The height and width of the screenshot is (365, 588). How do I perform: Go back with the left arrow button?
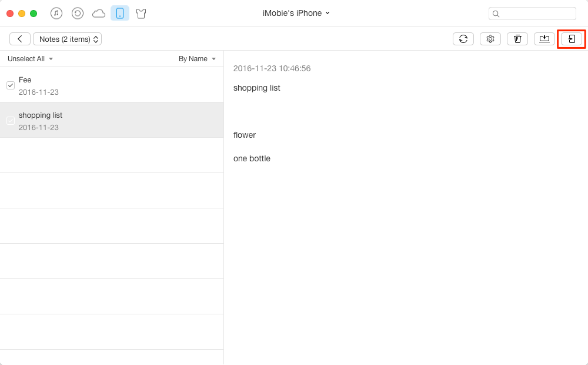[20, 39]
